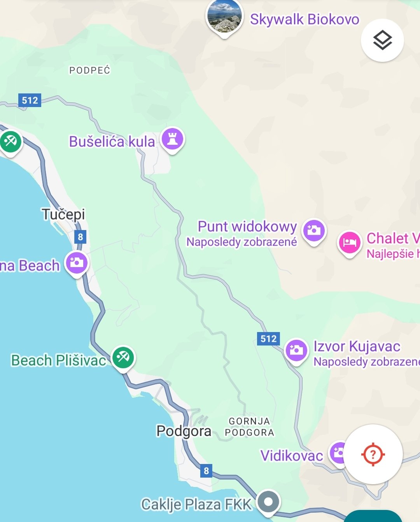Click the 512 road shield near Izvor Kujavac
The height and width of the screenshot is (522, 420).
coord(268,339)
